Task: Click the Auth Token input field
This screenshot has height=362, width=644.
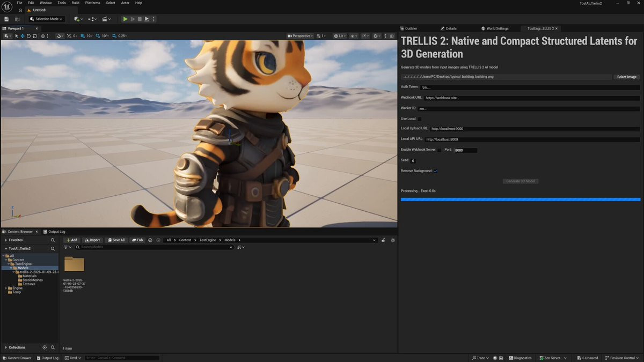Action: pyautogui.click(x=529, y=87)
